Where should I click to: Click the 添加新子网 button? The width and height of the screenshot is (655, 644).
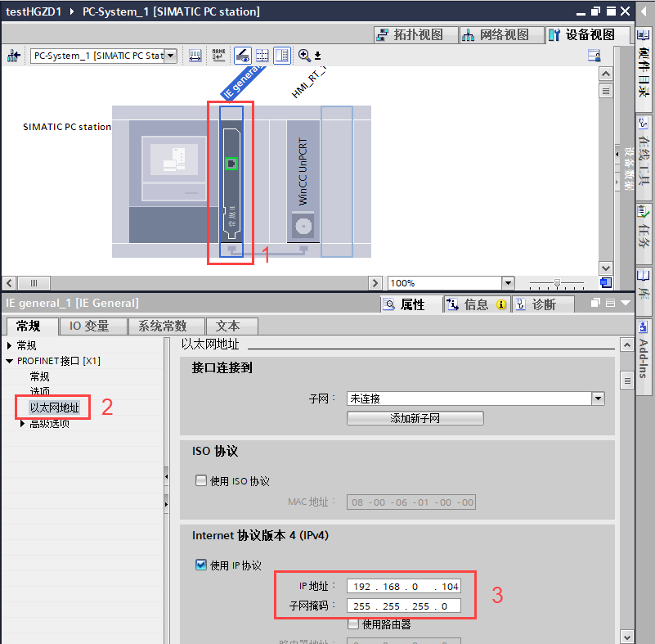pos(415,418)
